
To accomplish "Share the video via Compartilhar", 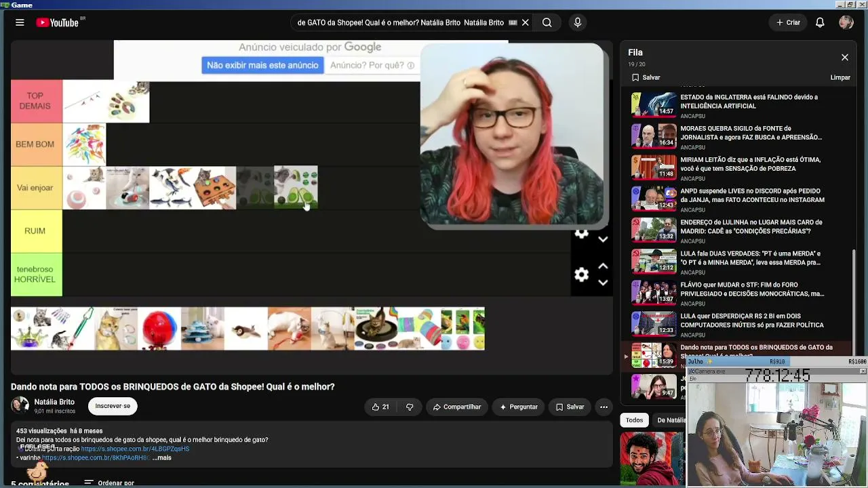I will pos(457,407).
